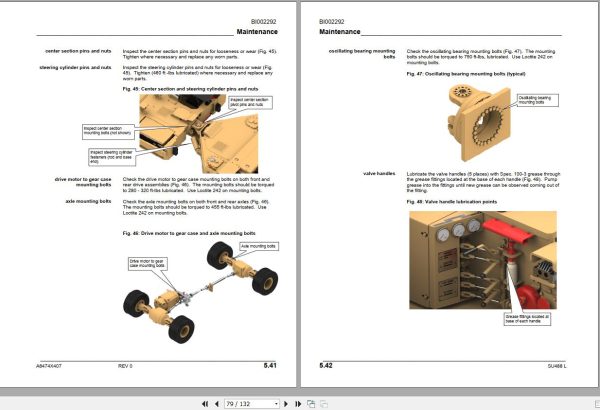Click the Fig. 45 caption text
This screenshot has height=410, width=600.
pos(191,89)
